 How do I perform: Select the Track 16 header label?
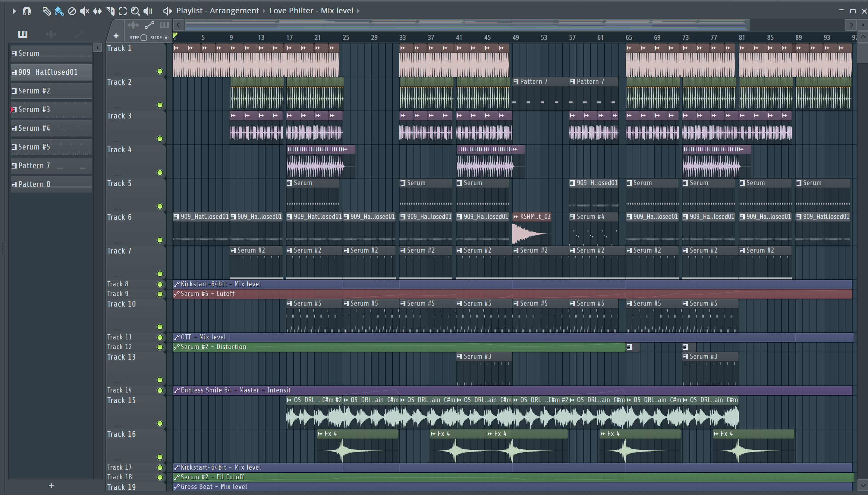pos(121,434)
